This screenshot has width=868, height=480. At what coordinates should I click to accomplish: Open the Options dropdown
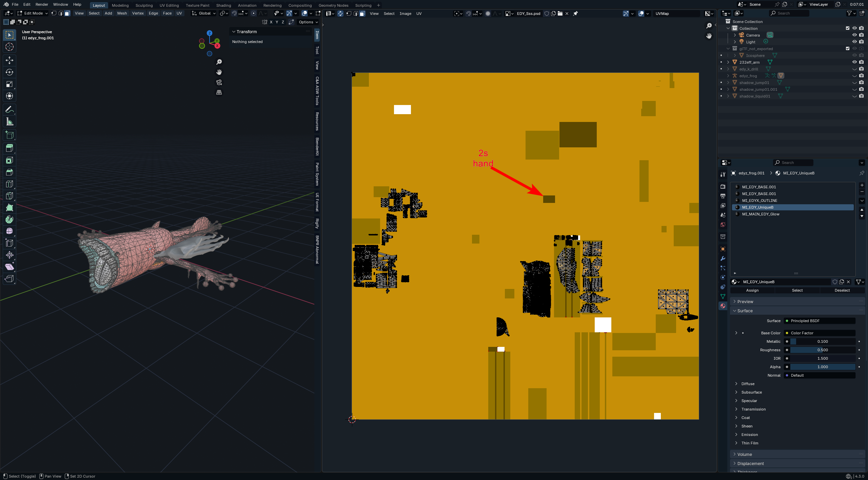tap(308, 22)
